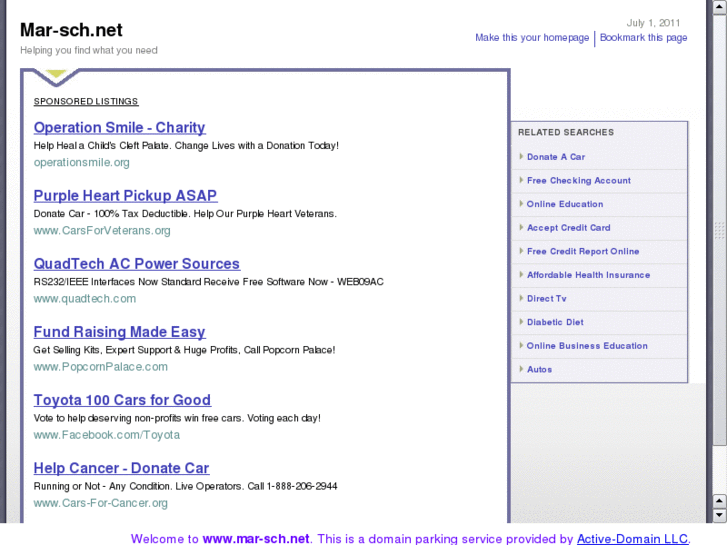Click the Toyota voting description text

[177, 418]
